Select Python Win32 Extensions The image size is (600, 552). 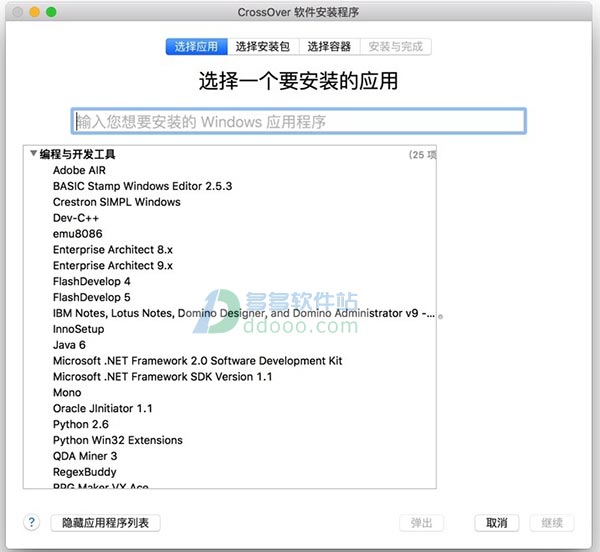(118, 440)
